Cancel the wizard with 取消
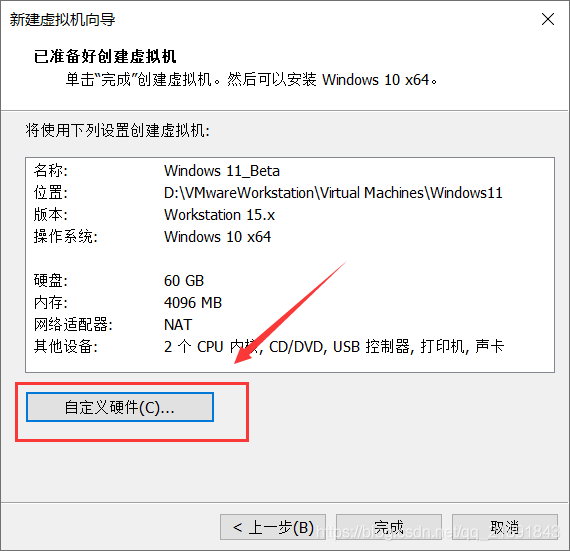The width and height of the screenshot is (570, 551). 505,527
